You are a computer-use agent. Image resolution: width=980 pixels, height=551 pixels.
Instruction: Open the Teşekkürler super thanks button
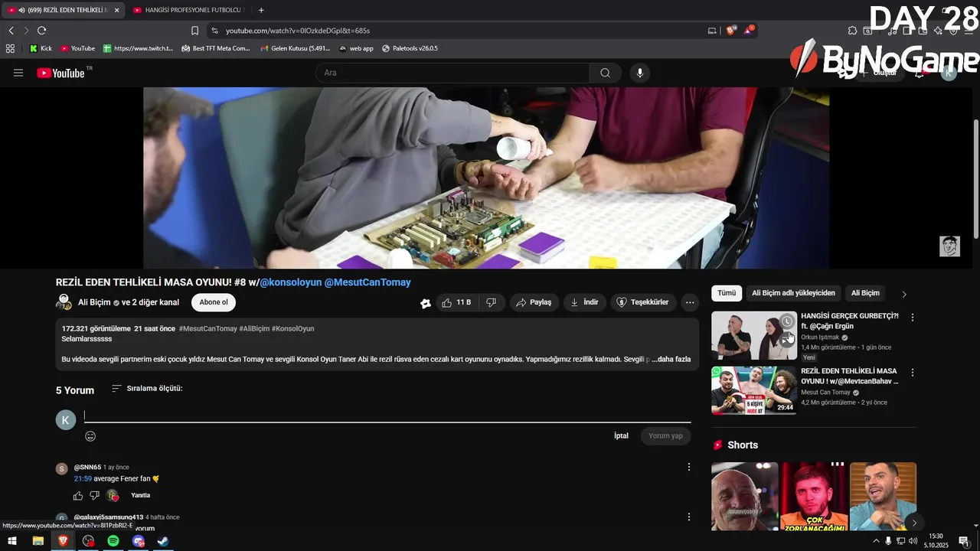tap(643, 302)
